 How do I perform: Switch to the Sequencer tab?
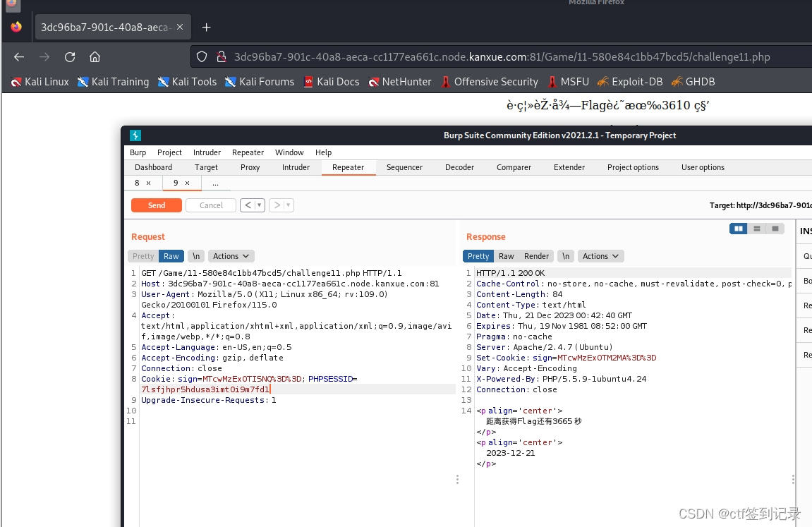[404, 168]
